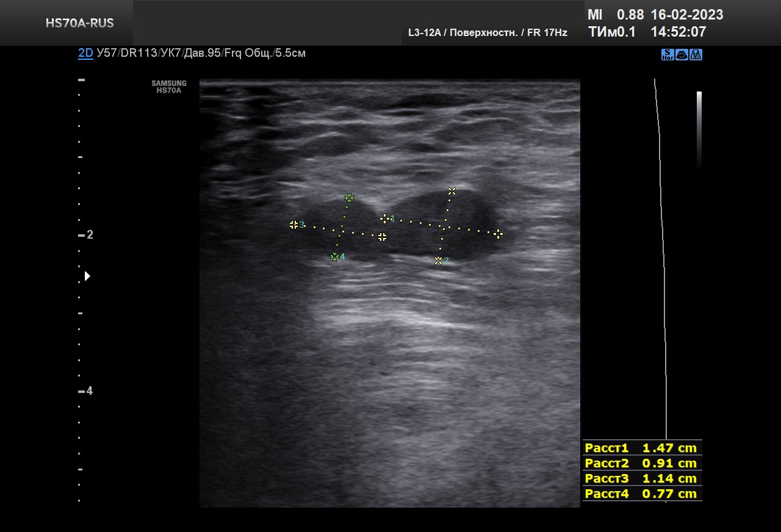Click the 14:52:07 time display
This screenshot has width=781, height=532.
678,32
